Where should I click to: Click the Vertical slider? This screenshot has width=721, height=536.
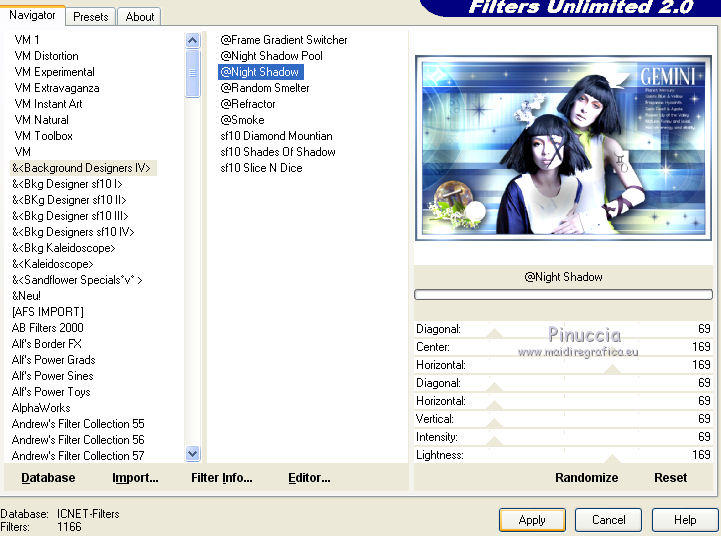click(x=563, y=419)
